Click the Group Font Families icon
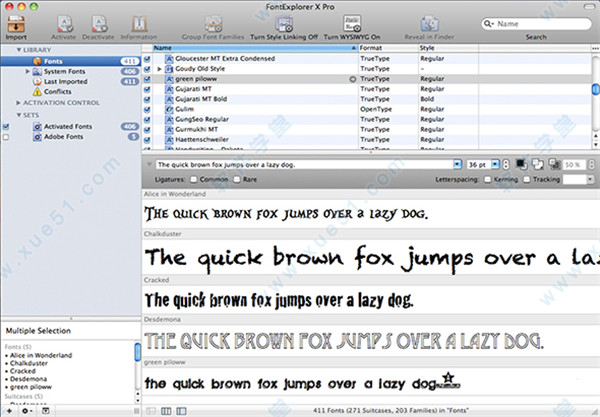600x417 pixels. [212, 22]
